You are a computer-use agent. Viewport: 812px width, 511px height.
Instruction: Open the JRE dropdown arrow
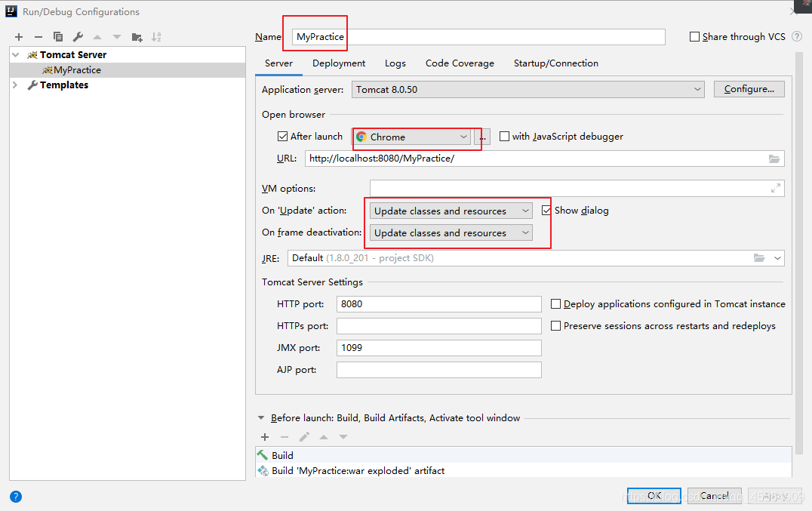pyautogui.click(x=777, y=258)
